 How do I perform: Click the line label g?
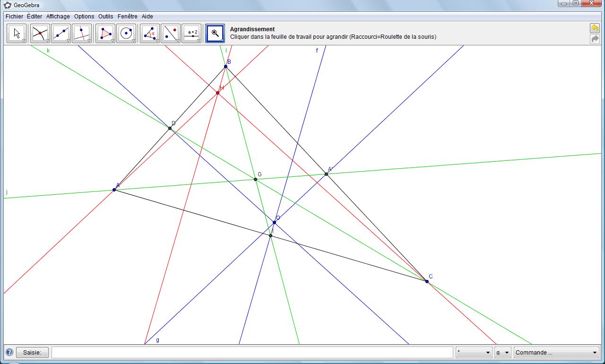pos(158,340)
